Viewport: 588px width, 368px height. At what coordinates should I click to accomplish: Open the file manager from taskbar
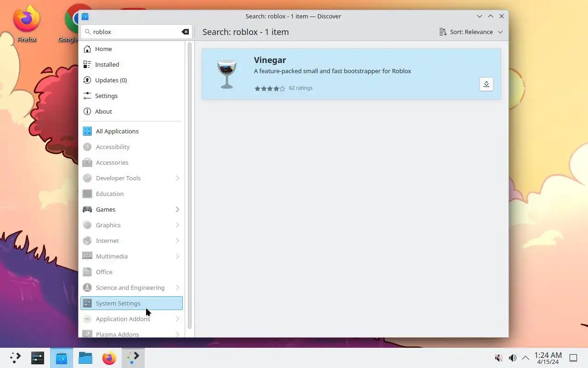[x=85, y=358]
